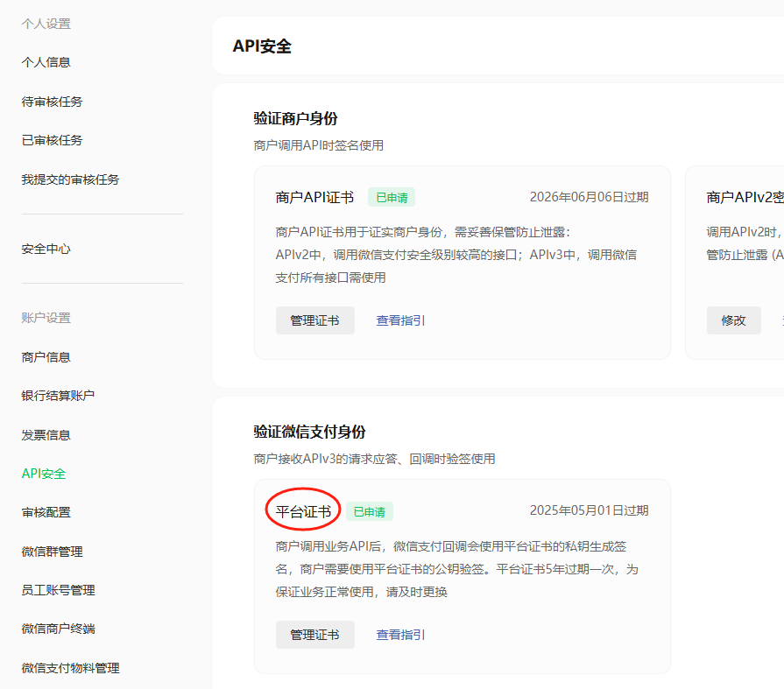Click 银行结算账户 in the sidebar

[58, 396]
